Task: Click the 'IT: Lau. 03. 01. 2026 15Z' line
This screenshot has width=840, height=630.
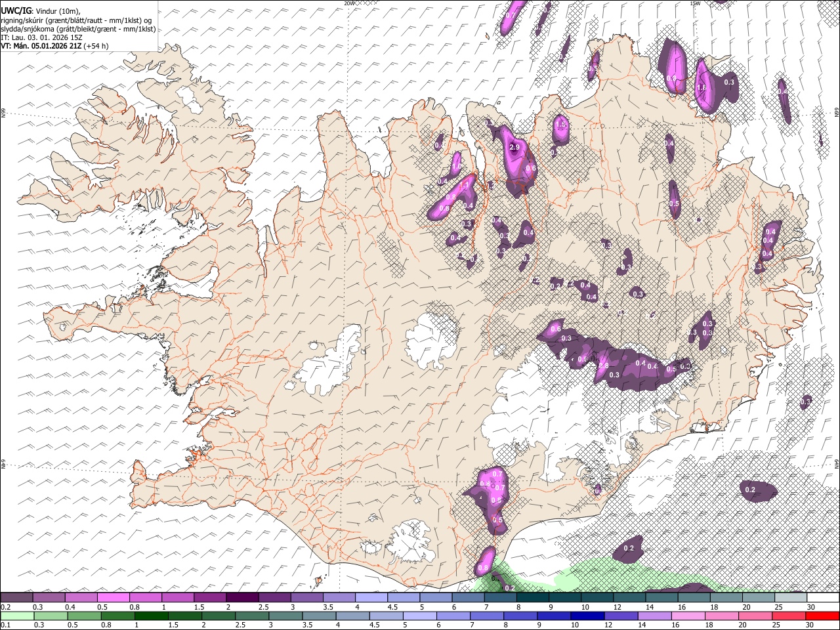Action: point(41,37)
